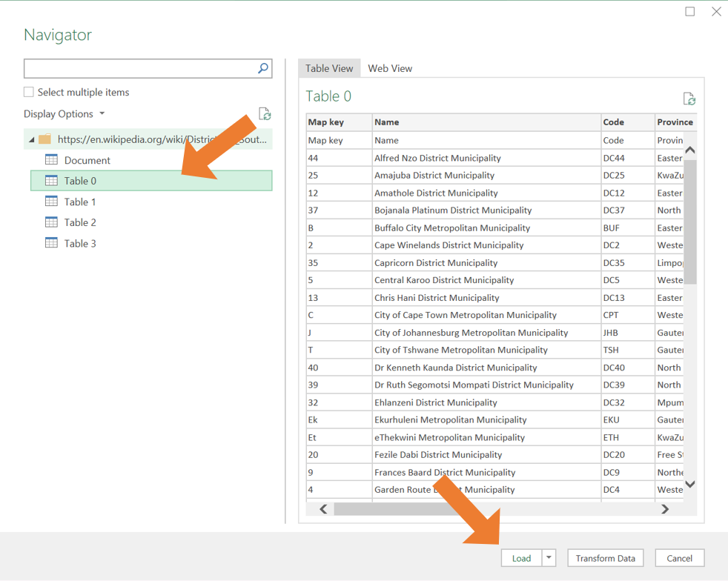Click the TSH code cell
Viewport: 728px width, 581px height.
(x=628, y=350)
